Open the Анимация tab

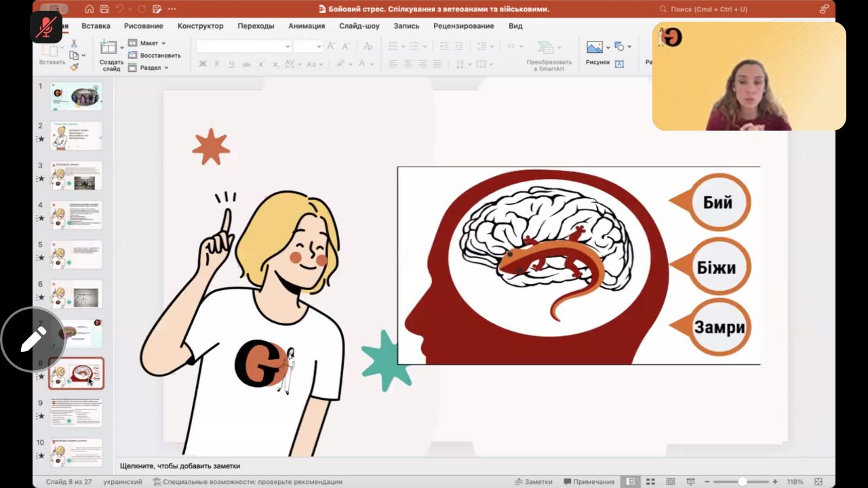tap(307, 26)
